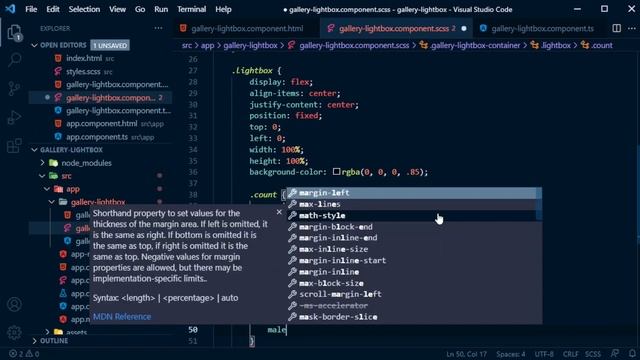Switch to gallery-lightbox.component.html tab
This screenshot has height=360, width=640.
pos(246,29)
